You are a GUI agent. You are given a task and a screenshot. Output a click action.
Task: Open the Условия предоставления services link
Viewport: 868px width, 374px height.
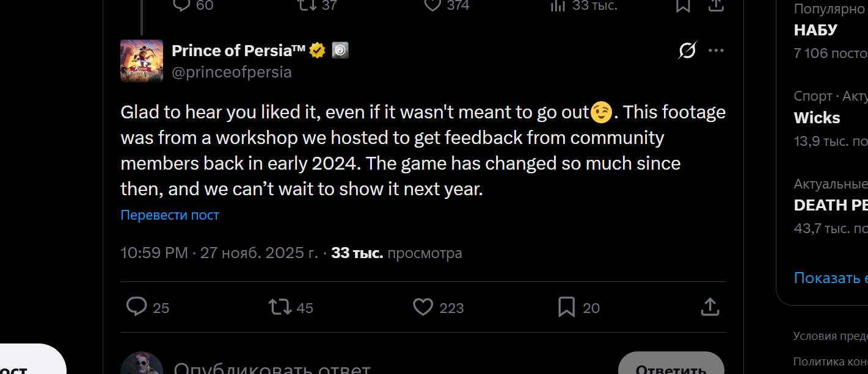830,336
